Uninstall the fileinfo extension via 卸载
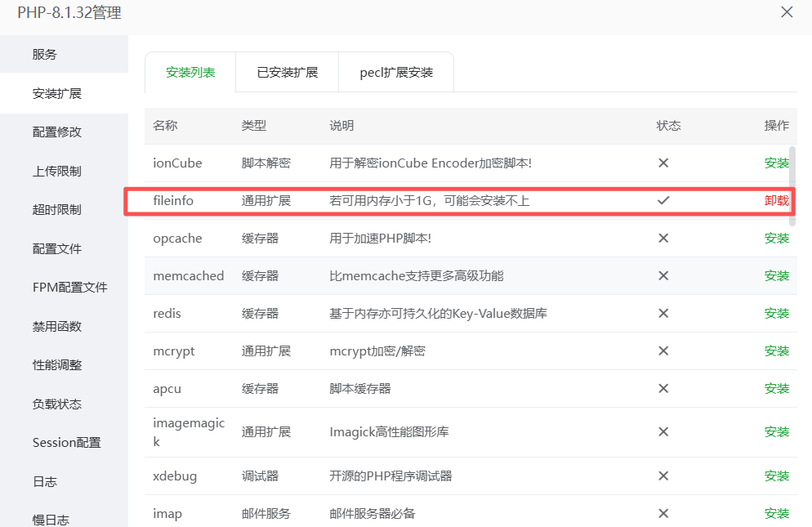The height and width of the screenshot is (527, 812). (x=776, y=200)
